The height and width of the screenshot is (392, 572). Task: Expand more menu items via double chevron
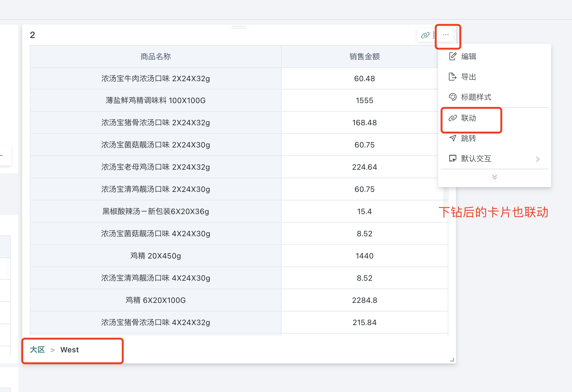click(x=495, y=177)
